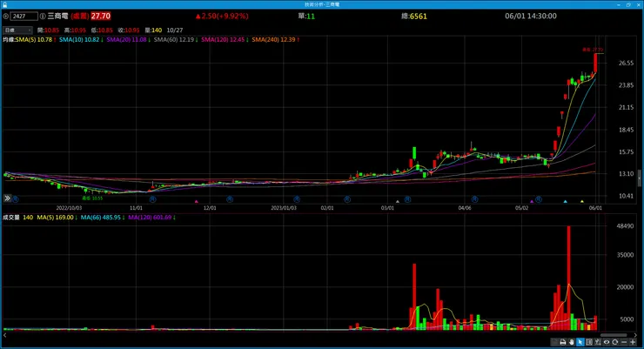Click the SMA(10) 10.82 indicator label
644x349 pixels.
click(x=81, y=40)
